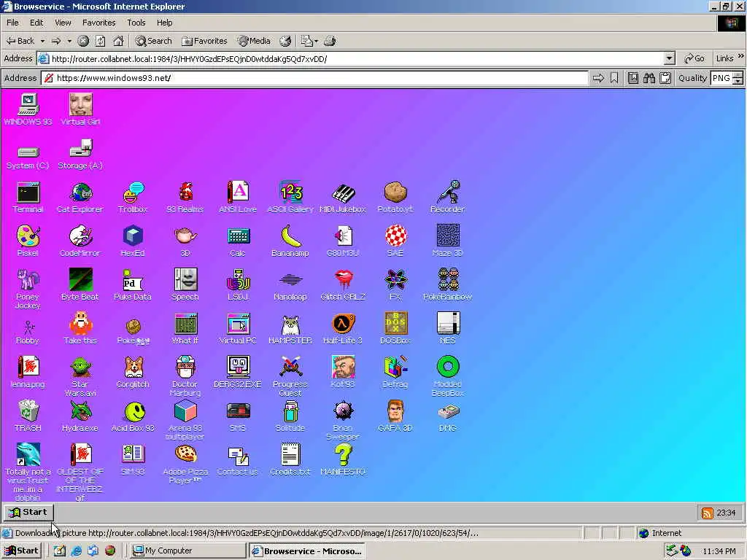Screen dimensions: 747x560
Task: Launch Piskel paint palette icon
Action: [28, 241]
